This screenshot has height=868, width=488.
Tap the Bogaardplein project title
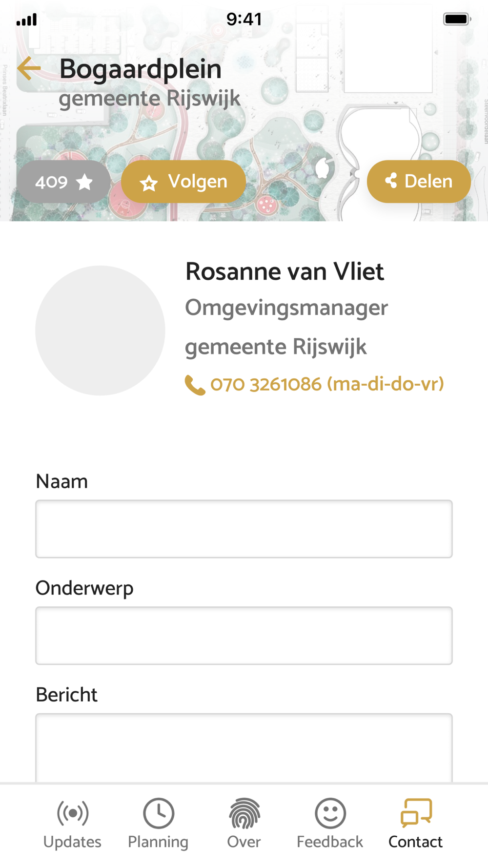coord(141,69)
